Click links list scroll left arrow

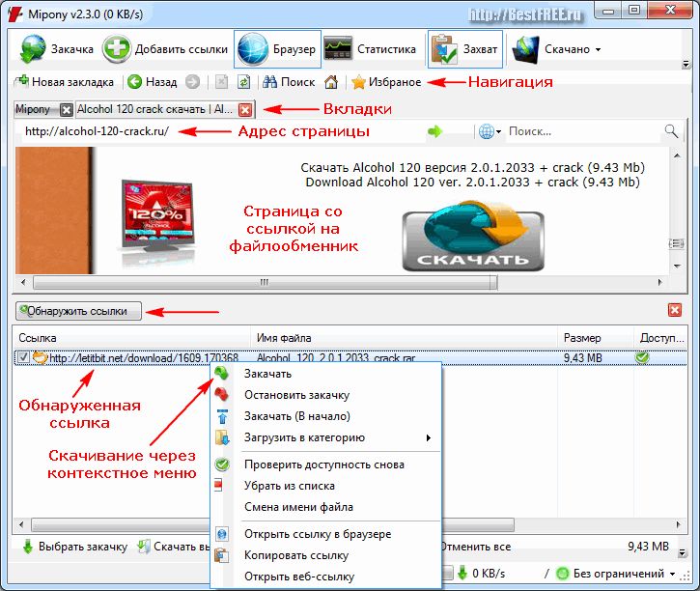21,524
